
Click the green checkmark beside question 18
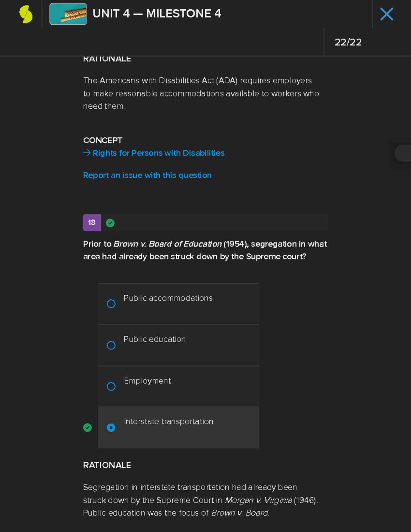[x=110, y=223]
